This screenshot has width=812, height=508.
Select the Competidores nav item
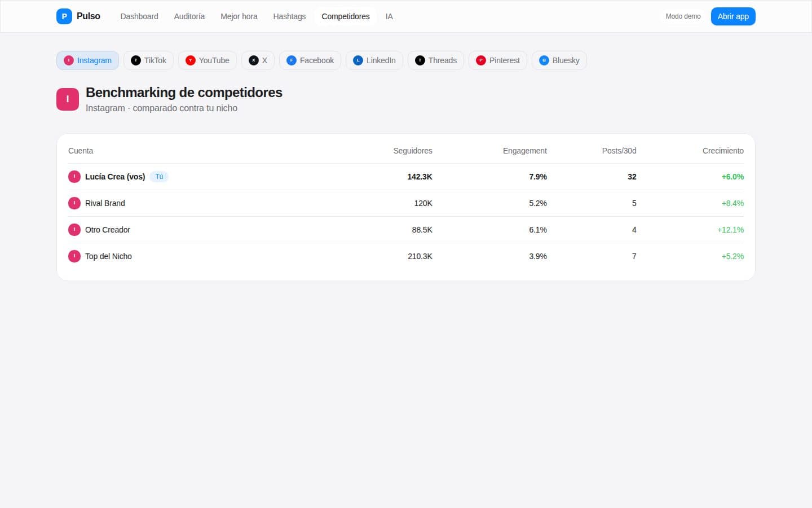[346, 16]
